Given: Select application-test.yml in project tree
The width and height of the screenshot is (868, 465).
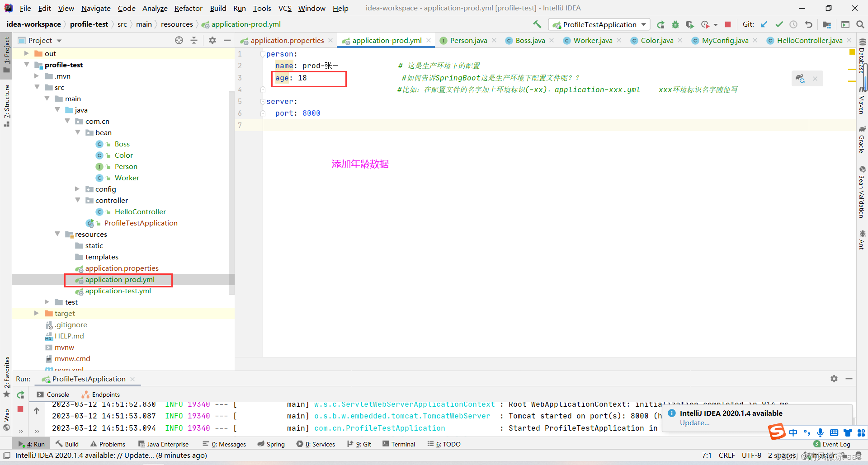Looking at the screenshot, I should 118,291.
